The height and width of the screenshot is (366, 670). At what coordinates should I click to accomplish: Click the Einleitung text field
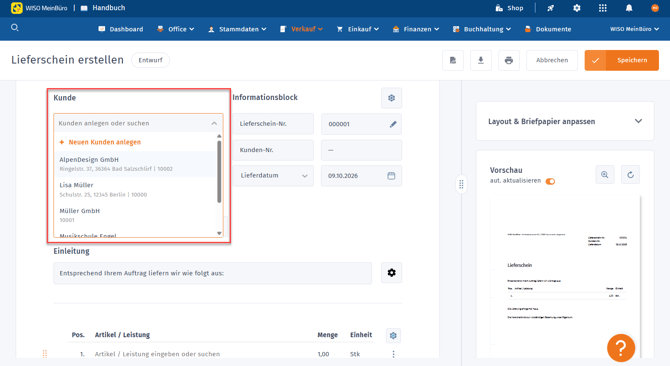coord(212,273)
